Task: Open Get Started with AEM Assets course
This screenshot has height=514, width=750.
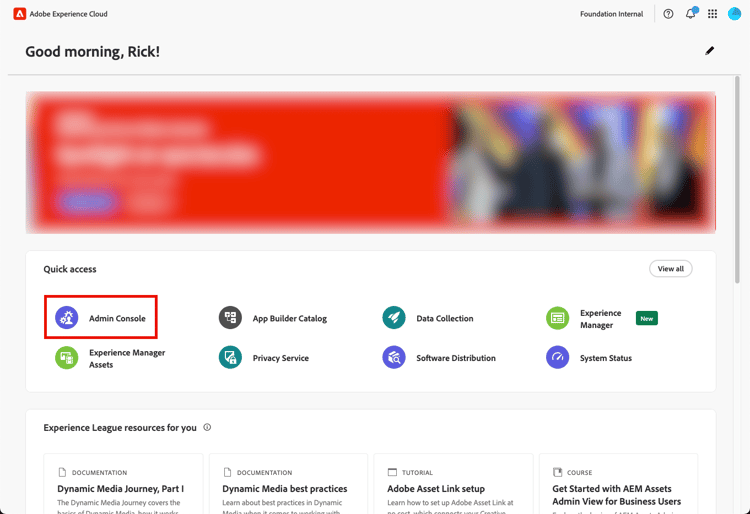Action: point(617,495)
